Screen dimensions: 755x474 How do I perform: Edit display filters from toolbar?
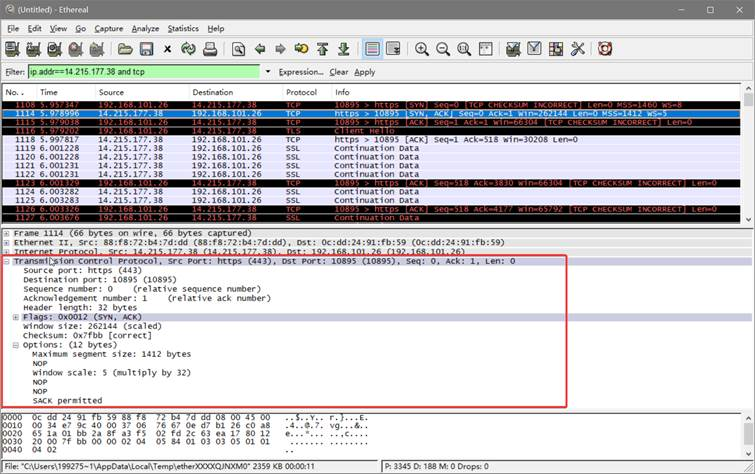tap(534, 49)
